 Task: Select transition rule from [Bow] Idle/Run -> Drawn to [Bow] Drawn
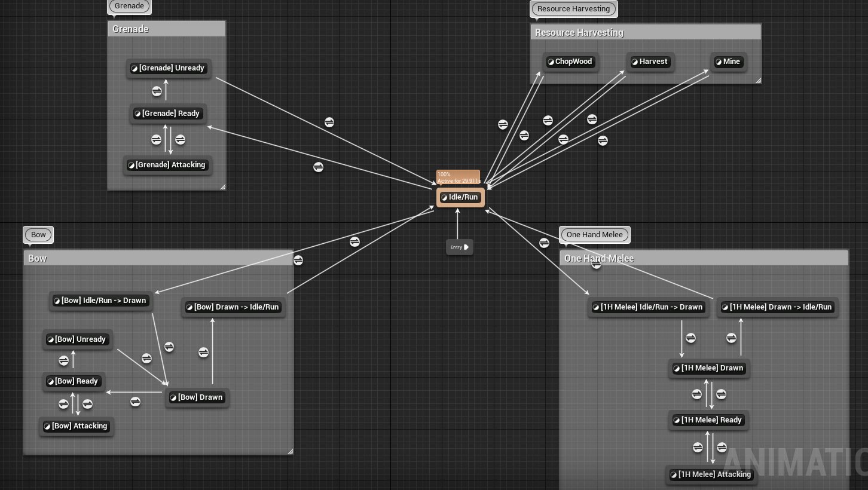pos(169,347)
